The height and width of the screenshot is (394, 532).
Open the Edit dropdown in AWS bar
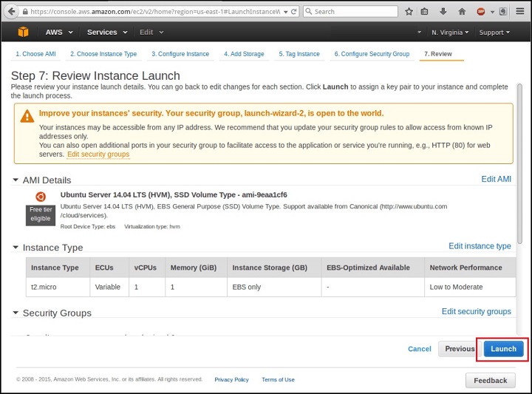click(151, 33)
